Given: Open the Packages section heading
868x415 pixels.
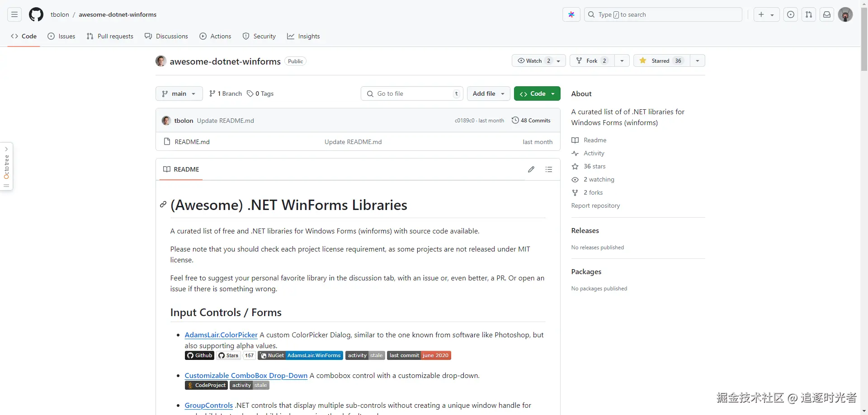Looking at the screenshot, I should [586, 271].
